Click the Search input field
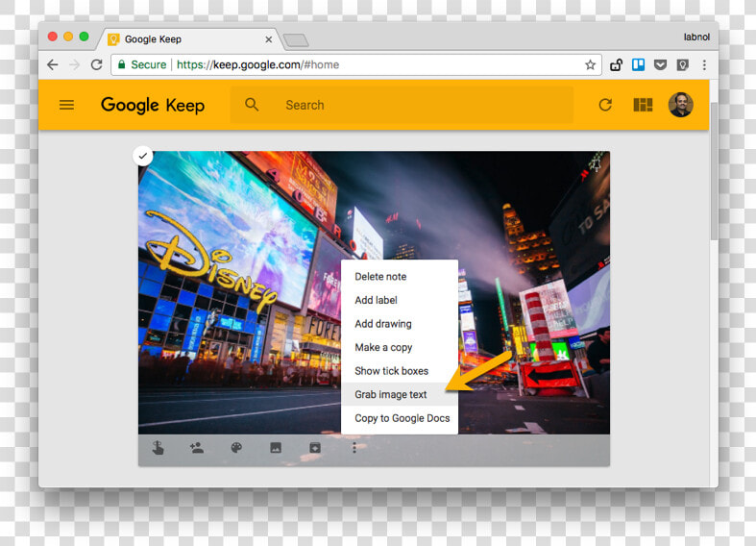 click(402, 105)
